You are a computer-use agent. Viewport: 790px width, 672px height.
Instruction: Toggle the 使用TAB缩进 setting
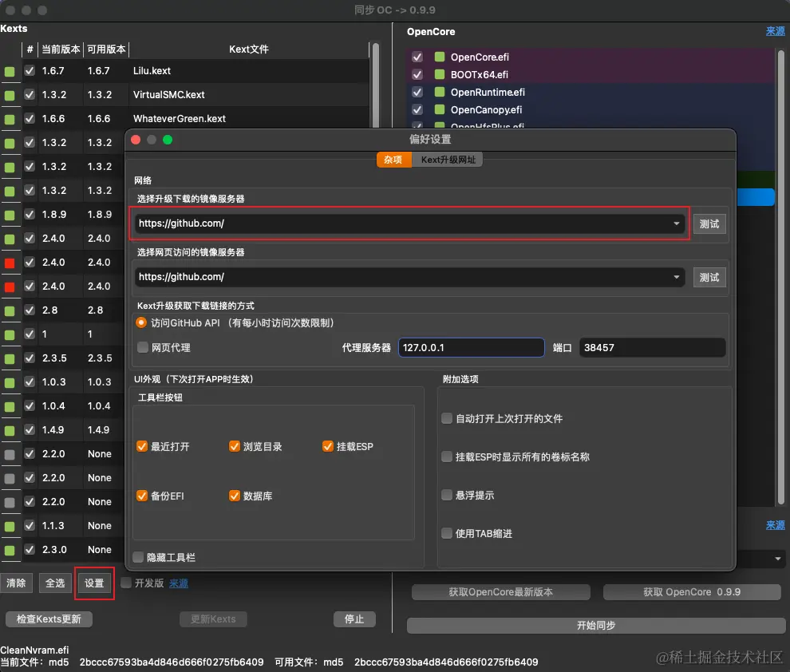tap(447, 534)
